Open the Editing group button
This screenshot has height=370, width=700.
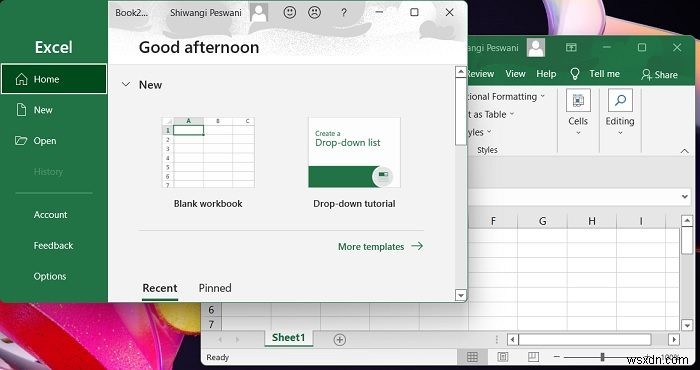[x=620, y=112]
